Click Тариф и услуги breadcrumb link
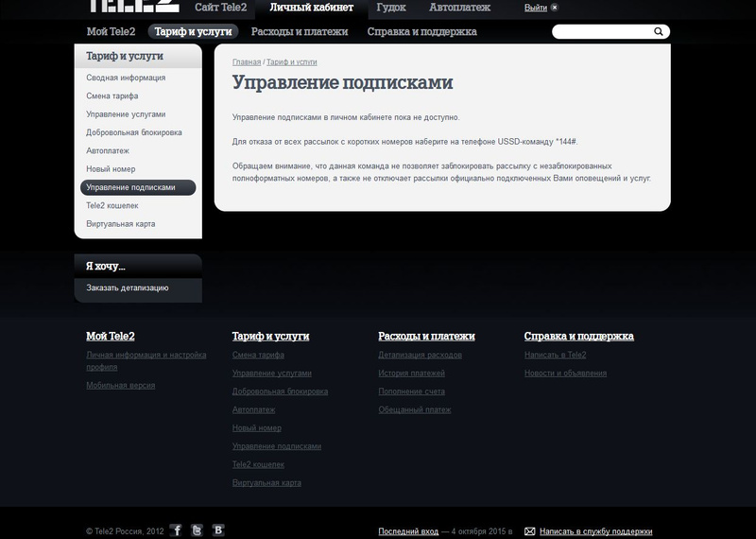 point(292,61)
